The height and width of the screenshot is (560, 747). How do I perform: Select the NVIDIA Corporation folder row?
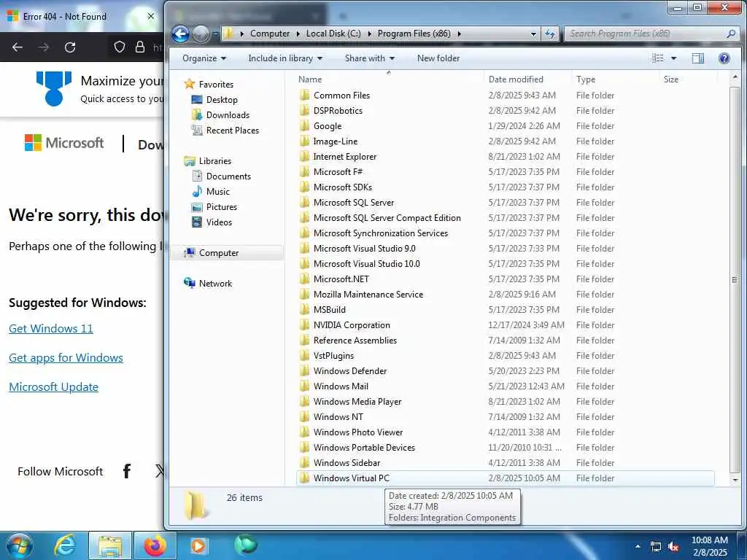coord(505,325)
